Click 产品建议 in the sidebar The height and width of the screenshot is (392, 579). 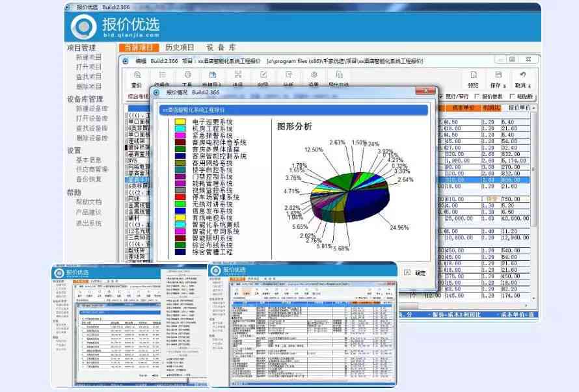(x=88, y=213)
